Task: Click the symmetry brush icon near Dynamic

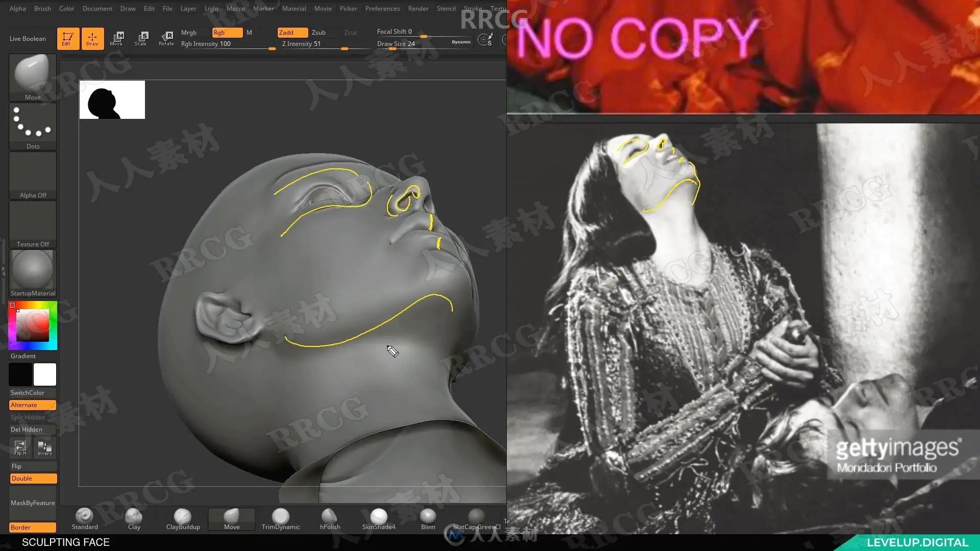Action: pyautogui.click(x=485, y=39)
